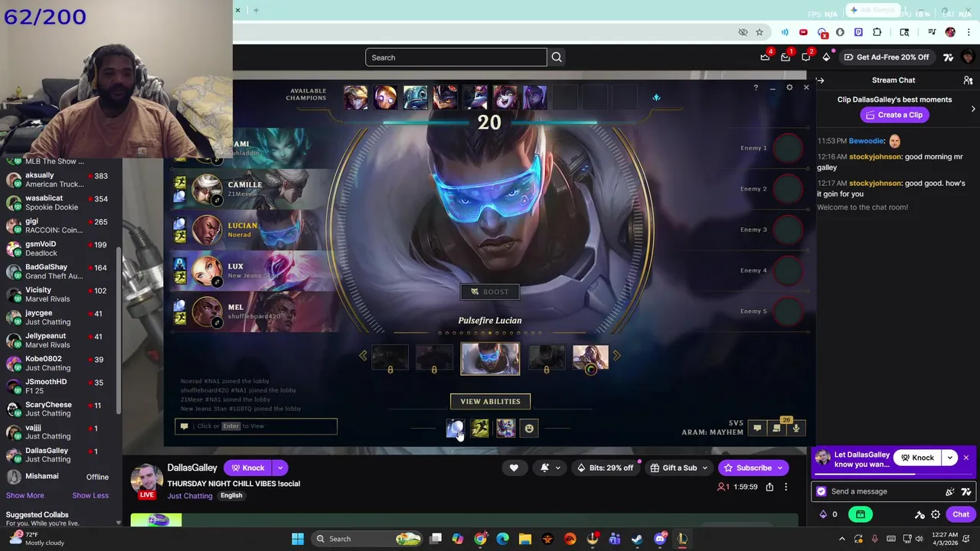The image size is (980, 551).
Task: Show previous skins with the left arrow
Action: click(363, 356)
